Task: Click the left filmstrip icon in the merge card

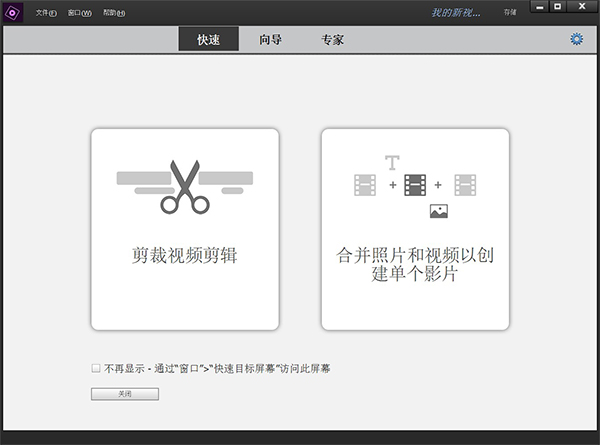Action: click(x=365, y=185)
